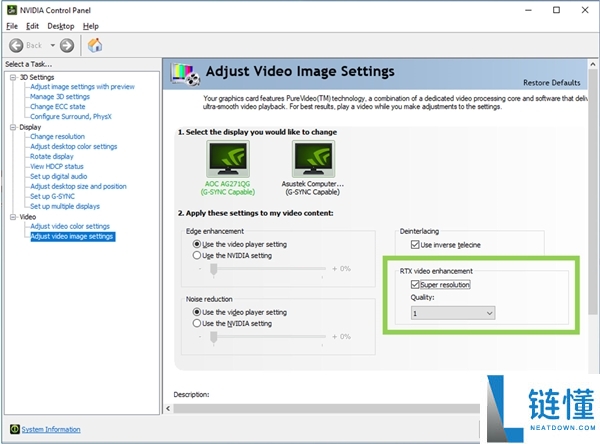Image resolution: width=600 pixels, height=444 pixels.
Task: Click the System Information icon
Action: pos(15,429)
